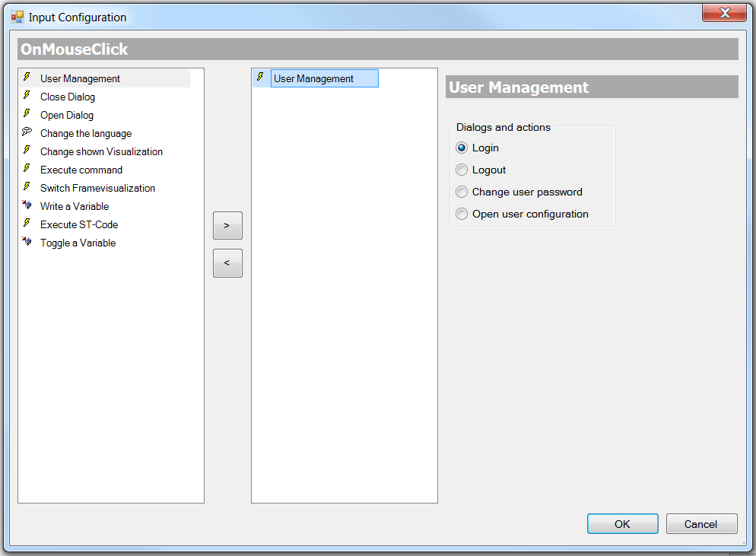Click lightning icon beside left User Management entry

(27, 77)
